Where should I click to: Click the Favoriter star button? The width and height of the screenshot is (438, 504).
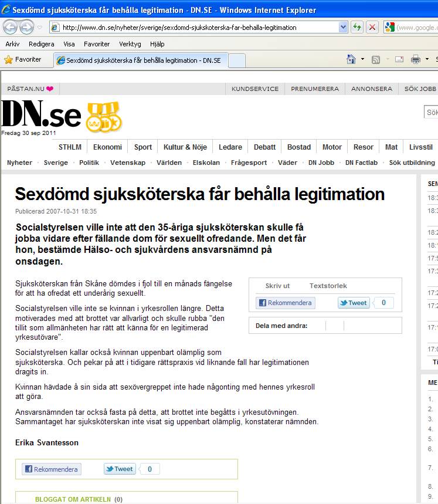pos(22,59)
